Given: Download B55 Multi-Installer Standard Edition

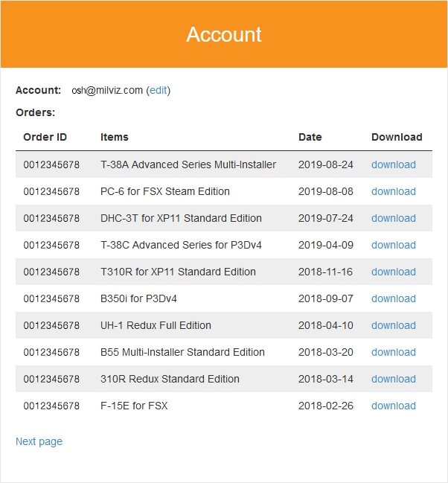Looking at the screenshot, I should [x=393, y=352].
